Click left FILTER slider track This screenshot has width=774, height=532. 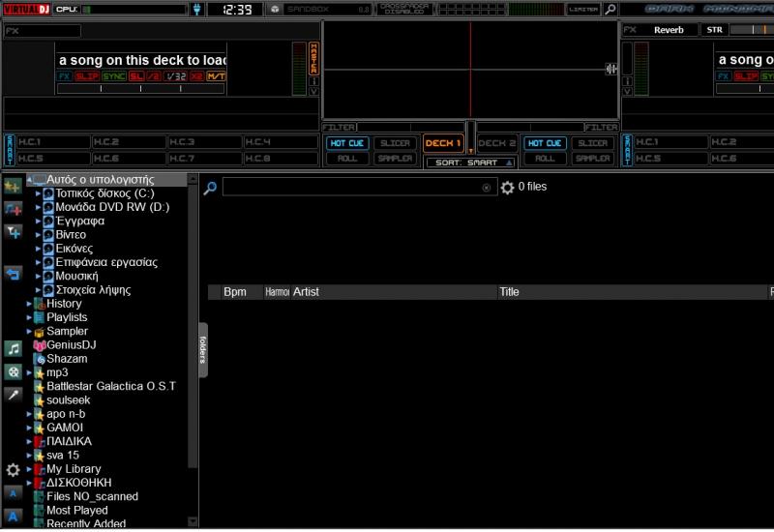pyautogui.click(x=410, y=128)
